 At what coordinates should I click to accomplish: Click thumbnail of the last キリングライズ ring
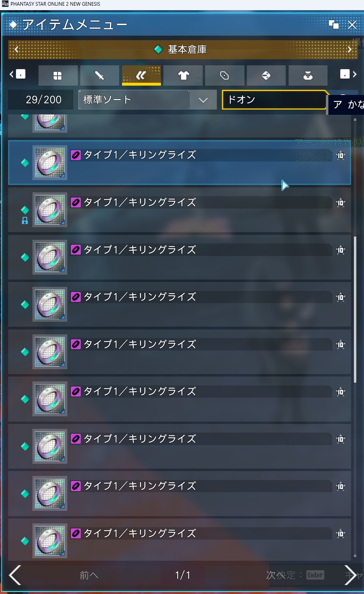(50, 540)
